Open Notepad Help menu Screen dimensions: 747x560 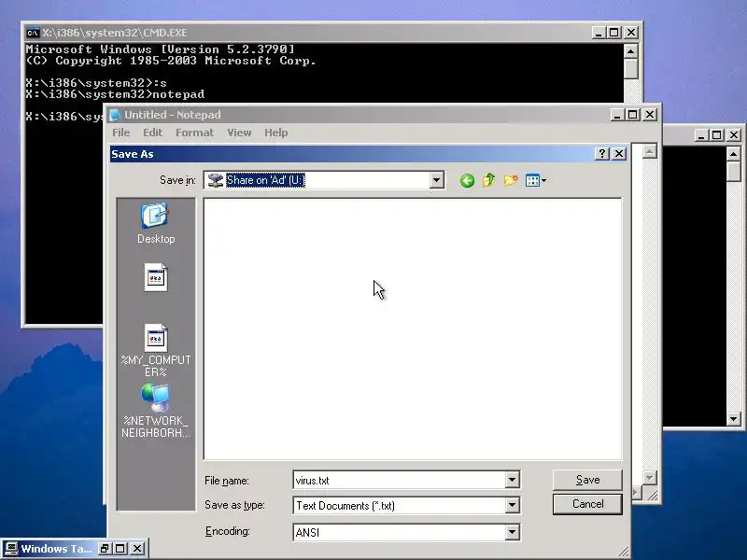275,133
